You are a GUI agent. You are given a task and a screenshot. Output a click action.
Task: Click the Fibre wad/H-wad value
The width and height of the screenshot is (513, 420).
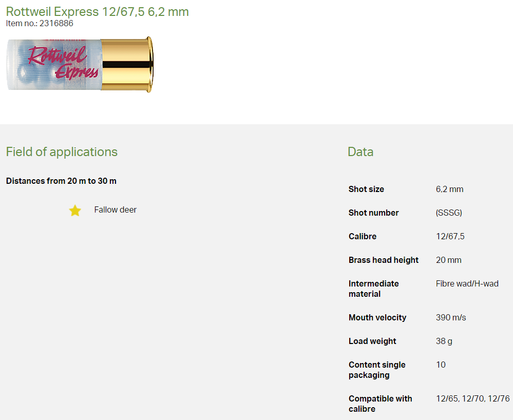coord(467,283)
